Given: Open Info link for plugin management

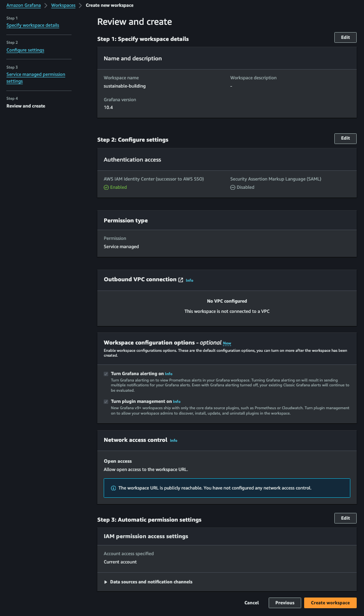Looking at the screenshot, I should (x=177, y=401).
